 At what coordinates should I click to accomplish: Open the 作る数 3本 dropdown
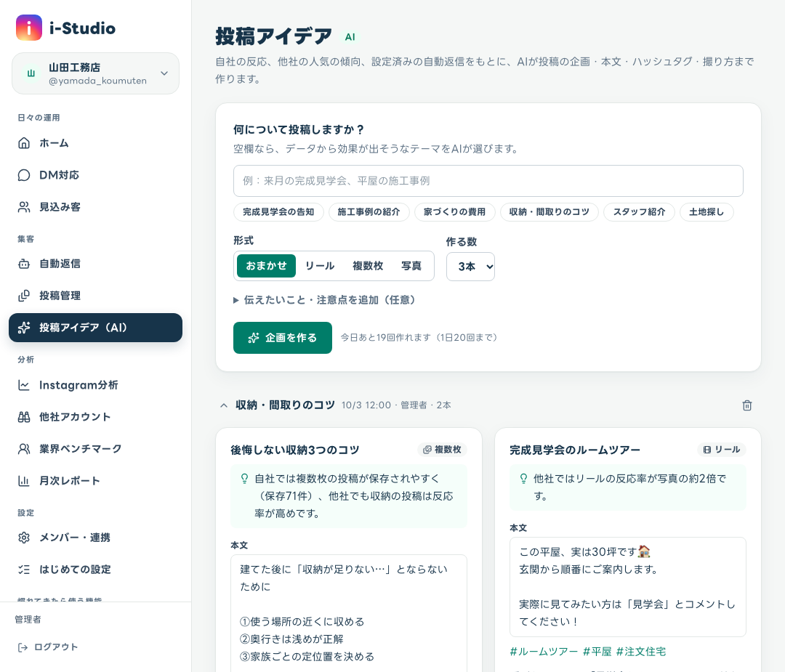470,267
